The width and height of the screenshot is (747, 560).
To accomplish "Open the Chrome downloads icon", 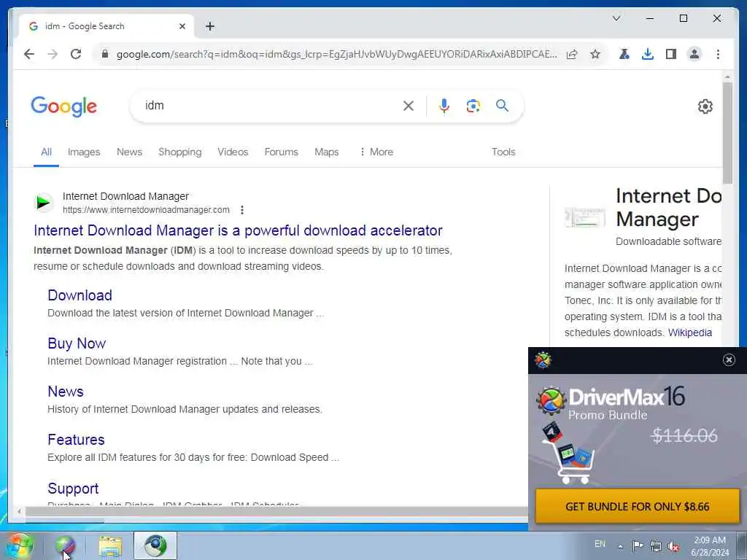I will (648, 54).
